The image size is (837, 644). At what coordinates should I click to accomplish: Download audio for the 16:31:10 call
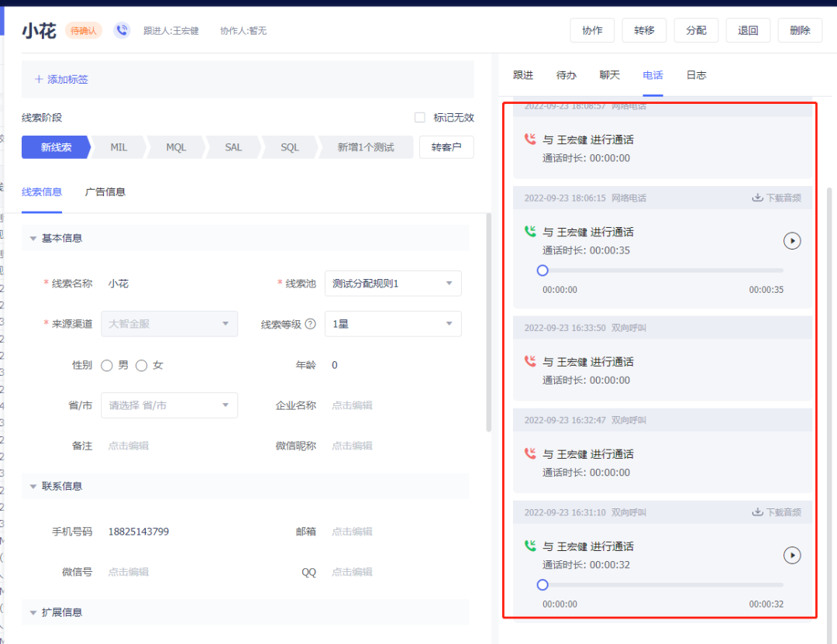(777, 512)
